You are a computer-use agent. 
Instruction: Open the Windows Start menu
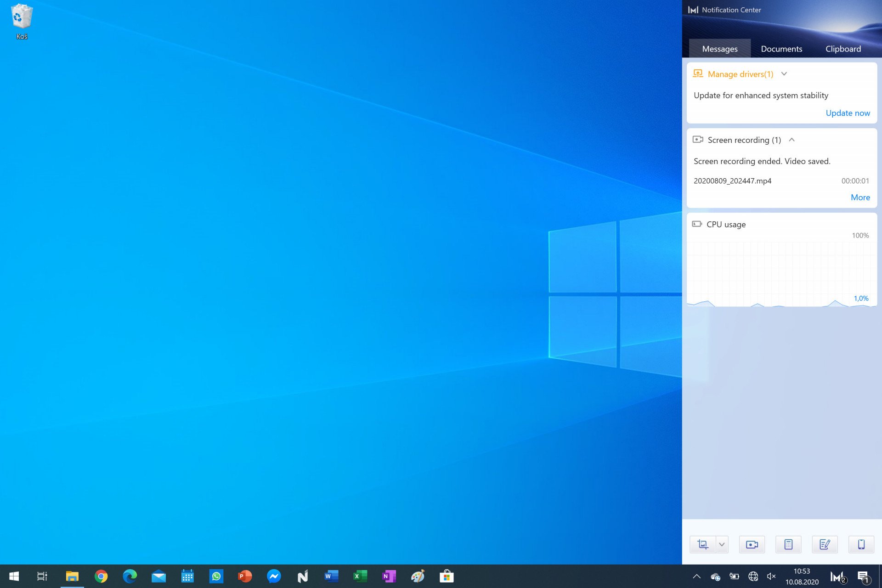[x=14, y=576]
